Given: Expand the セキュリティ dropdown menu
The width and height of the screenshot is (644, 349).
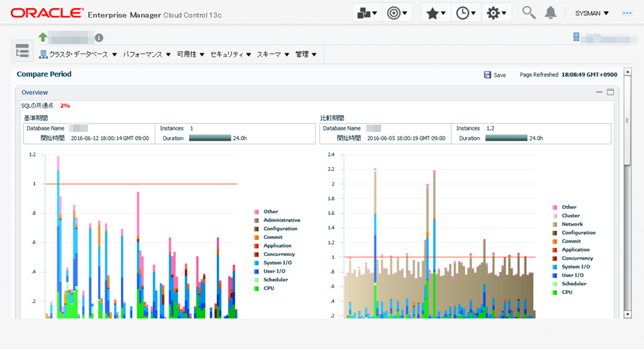Looking at the screenshot, I should [x=230, y=54].
